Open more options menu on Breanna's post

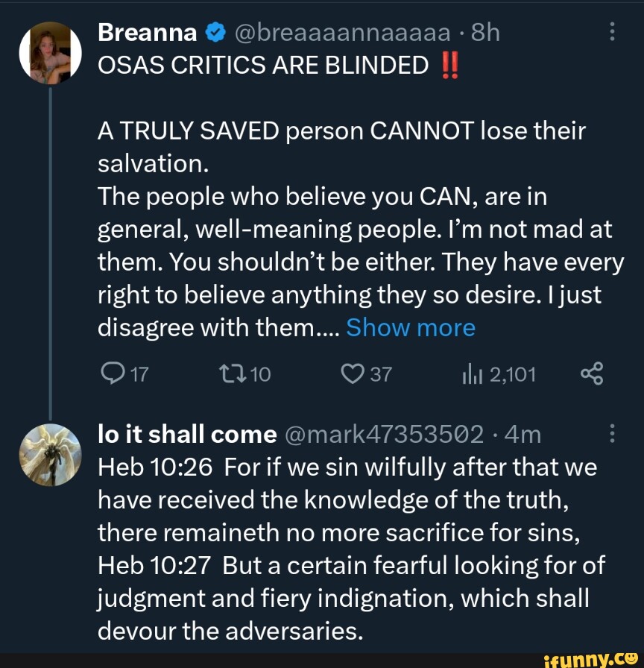tap(613, 33)
